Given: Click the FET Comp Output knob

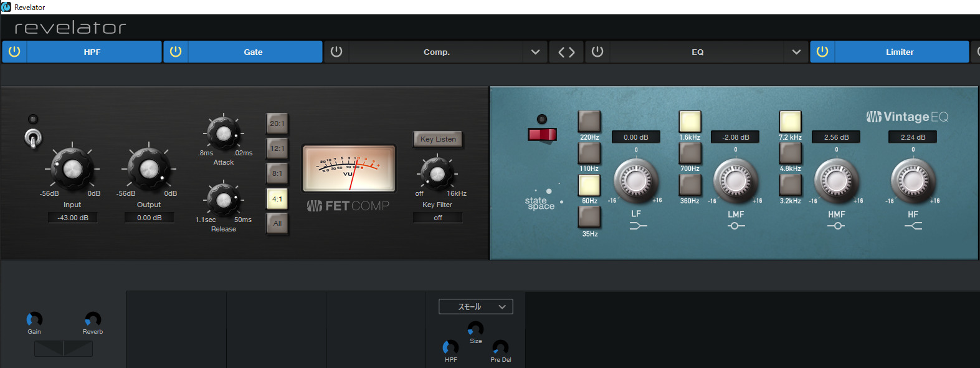Looking at the screenshot, I should [x=149, y=168].
